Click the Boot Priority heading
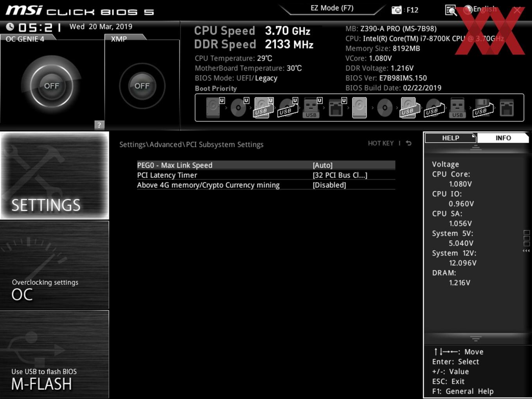 216,88
